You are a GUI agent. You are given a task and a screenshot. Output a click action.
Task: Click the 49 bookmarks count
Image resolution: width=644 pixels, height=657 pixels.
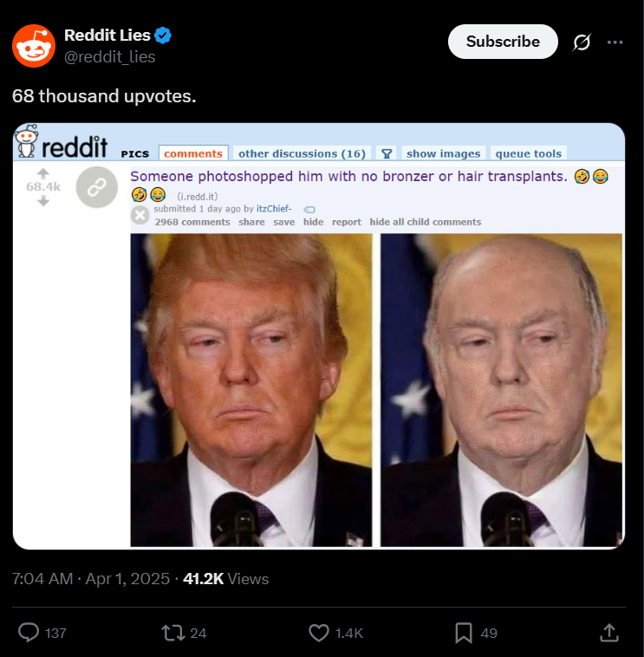coord(489,633)
